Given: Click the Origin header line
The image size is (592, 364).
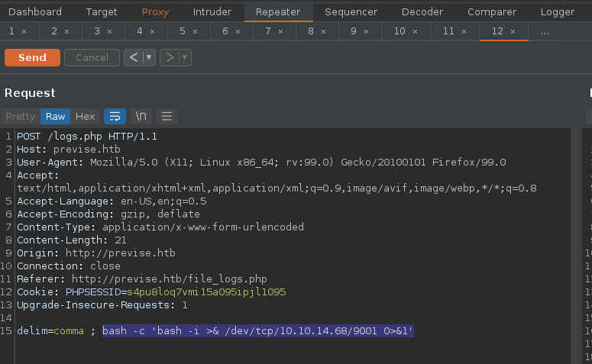Looking at the screenshot, I should coord(96,253).
